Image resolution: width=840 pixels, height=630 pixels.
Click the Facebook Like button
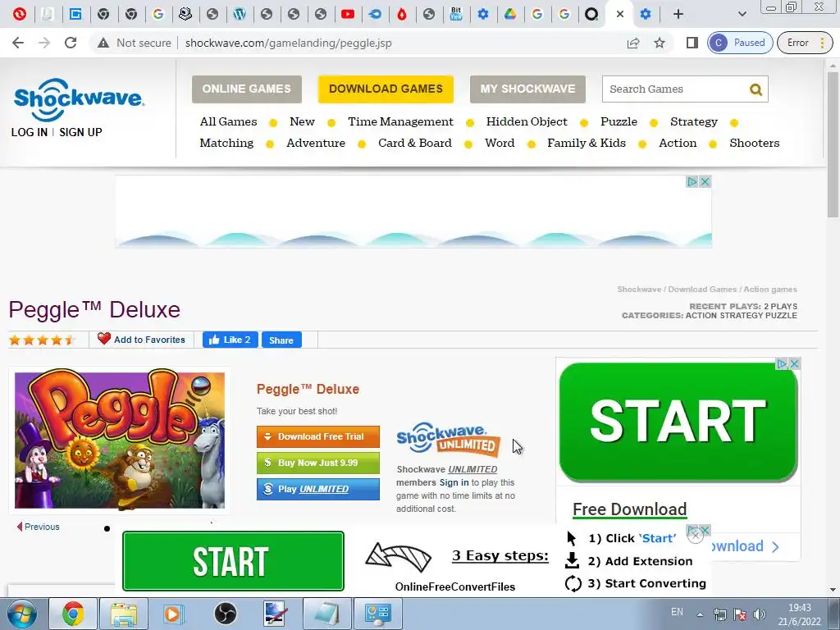tap(231, 340)
